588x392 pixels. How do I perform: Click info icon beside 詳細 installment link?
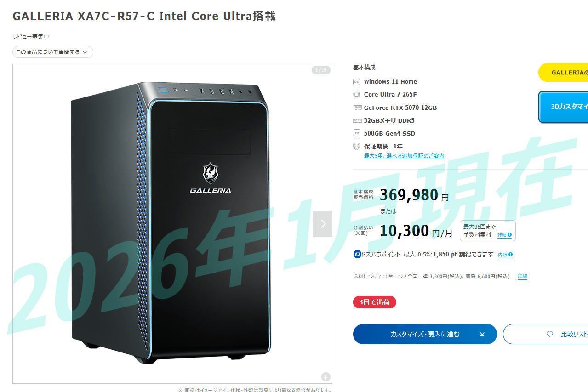509,235
